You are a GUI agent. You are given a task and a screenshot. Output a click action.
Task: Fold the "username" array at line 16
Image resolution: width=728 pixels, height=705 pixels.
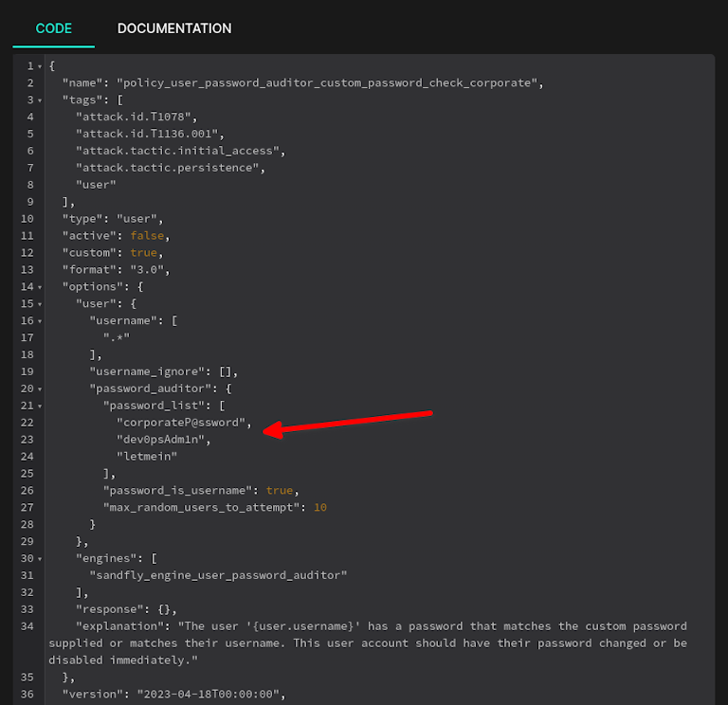click(x=40, y=321)
